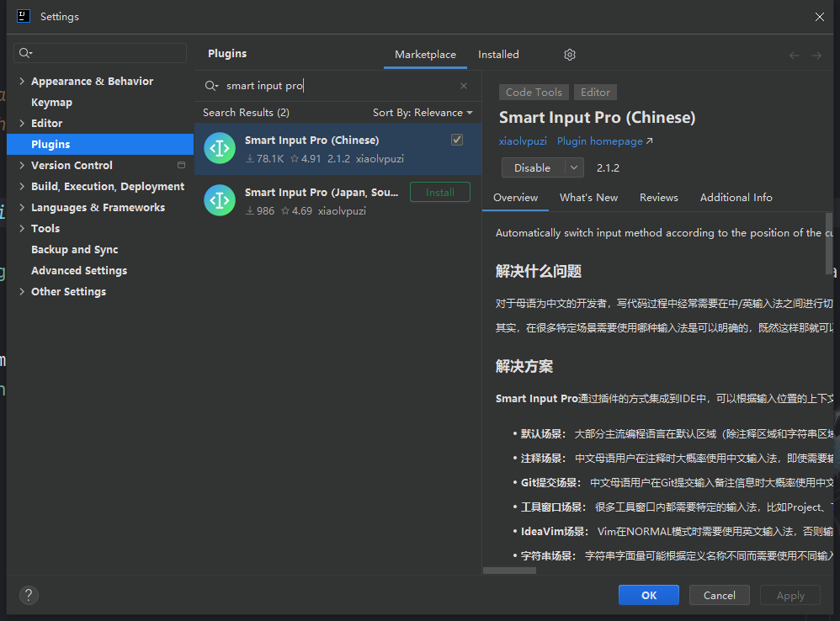Click the settings search magnifier icon

25,53
